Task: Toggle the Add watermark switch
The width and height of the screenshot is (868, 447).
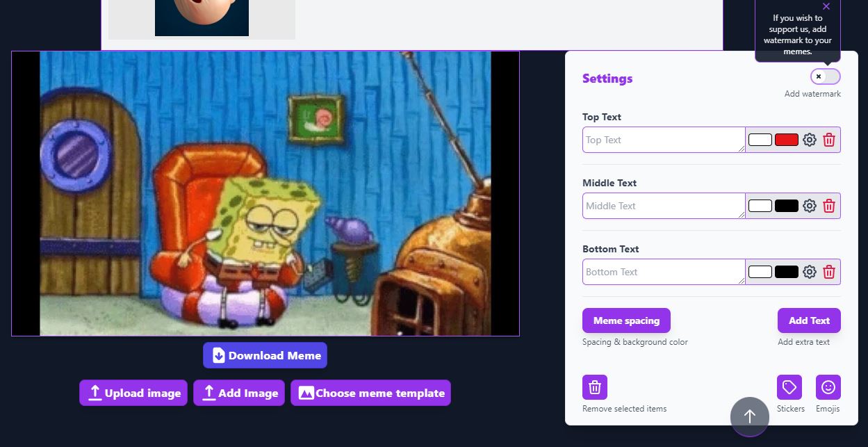Action: coord(826,76)
